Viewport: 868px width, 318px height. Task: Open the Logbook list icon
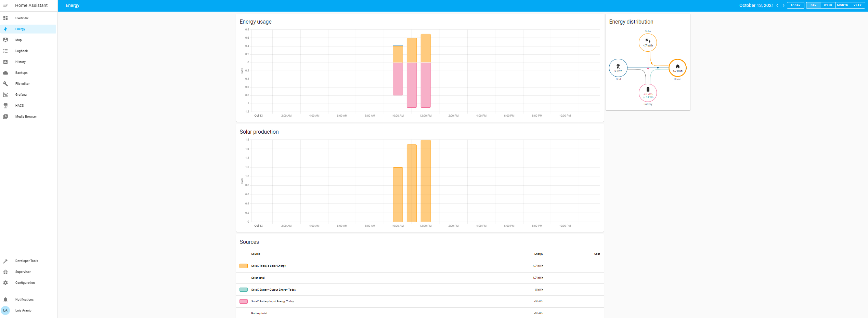5,51
